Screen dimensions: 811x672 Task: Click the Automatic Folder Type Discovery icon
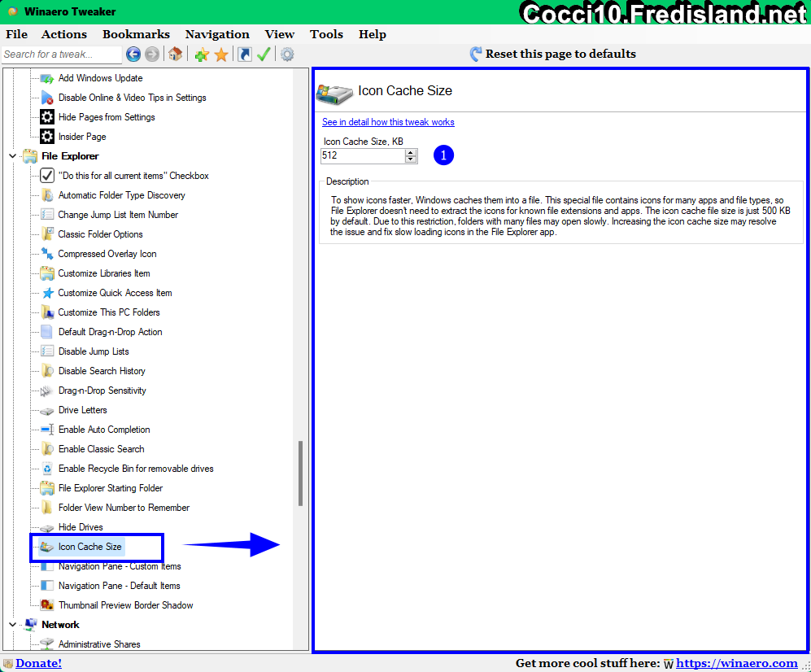[x=47, y=195]
